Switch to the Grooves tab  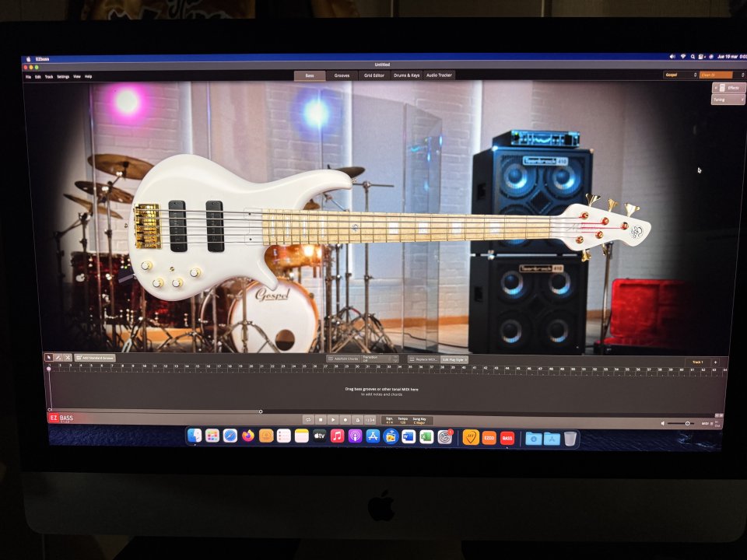(341, 75)
